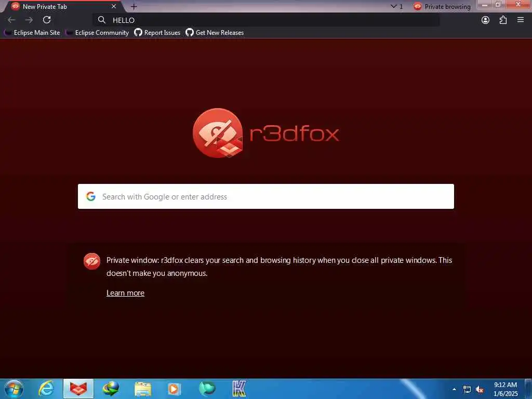The image size is (532, 399).
Task: Click the Show desktop strip
Action: click(528, 389)
